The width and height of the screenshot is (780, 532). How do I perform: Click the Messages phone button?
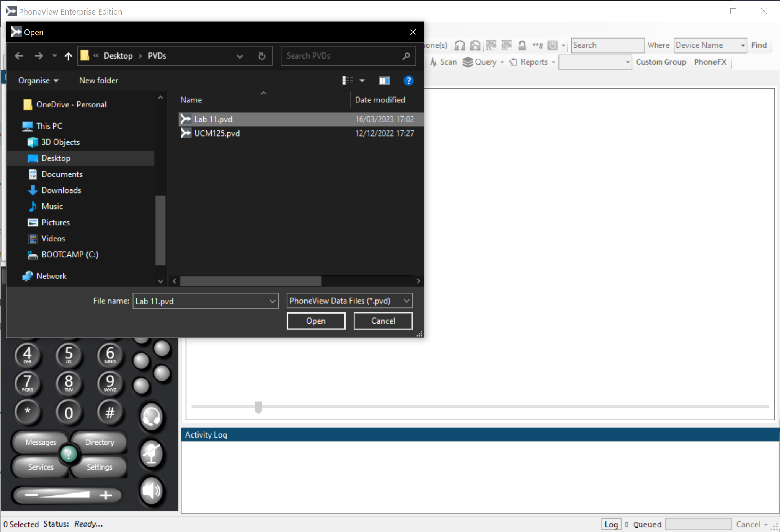pos(41,442)
